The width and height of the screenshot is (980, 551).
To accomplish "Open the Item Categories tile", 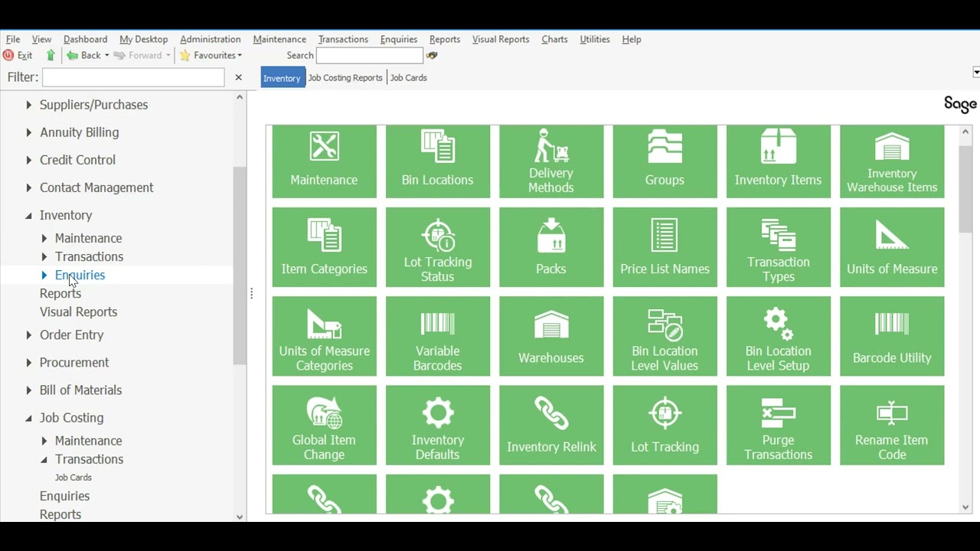I will [324, 247].
